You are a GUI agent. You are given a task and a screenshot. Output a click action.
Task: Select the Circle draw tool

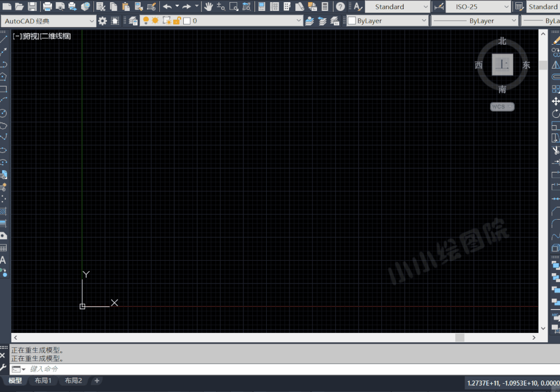4,113
